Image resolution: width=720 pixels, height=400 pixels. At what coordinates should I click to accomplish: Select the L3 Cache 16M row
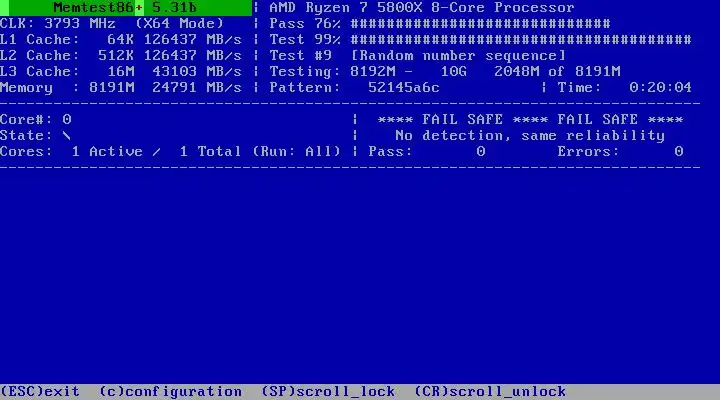point(121,72)
